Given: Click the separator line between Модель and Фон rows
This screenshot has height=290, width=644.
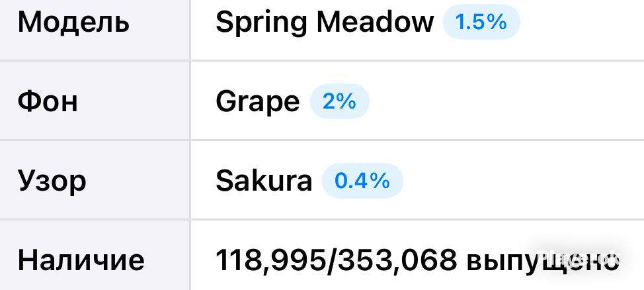Looking at the screenshot, I should [322, 60].
